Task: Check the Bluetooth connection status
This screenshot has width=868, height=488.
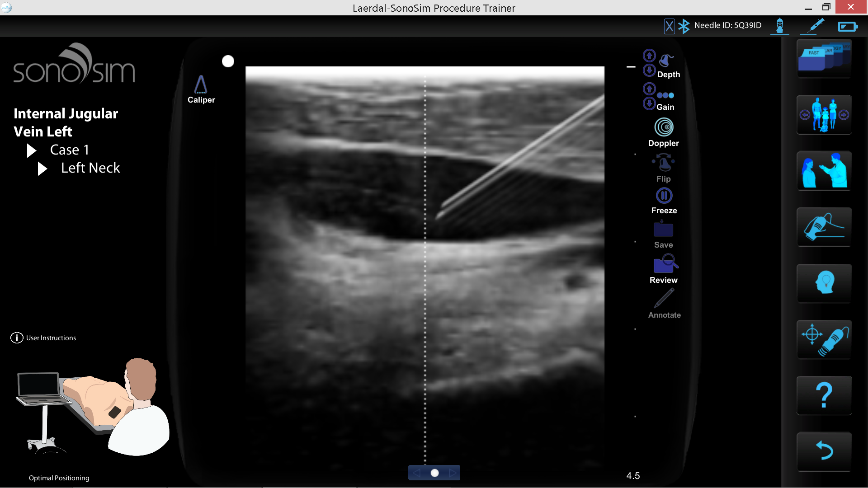Action: pos(684,26)
